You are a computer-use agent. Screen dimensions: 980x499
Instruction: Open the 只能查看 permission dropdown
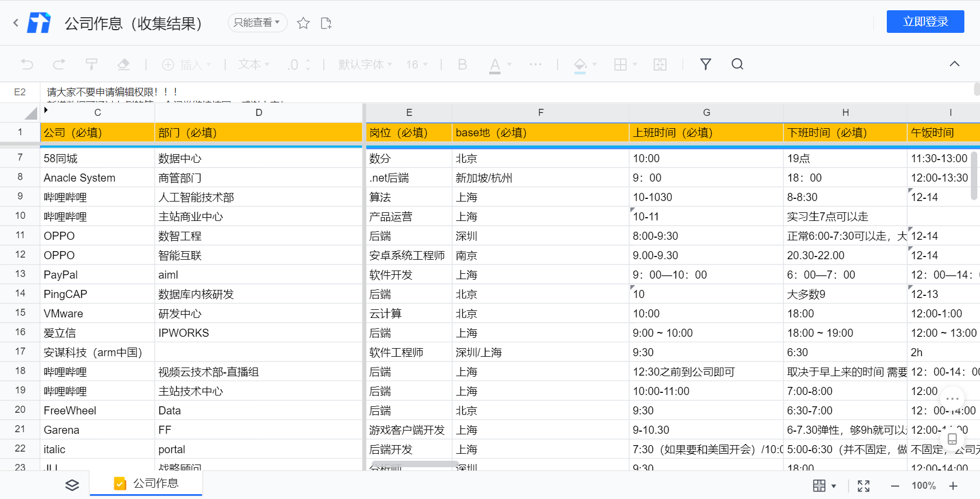(x=257, y=23)
